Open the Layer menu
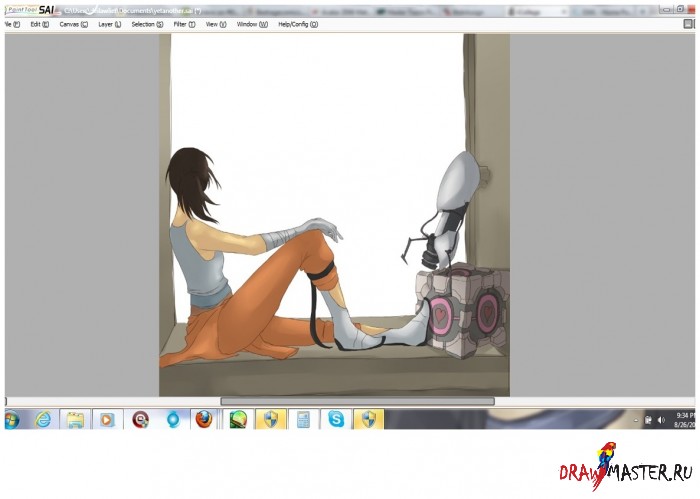The image size is (700, 499). coord(110,25)
